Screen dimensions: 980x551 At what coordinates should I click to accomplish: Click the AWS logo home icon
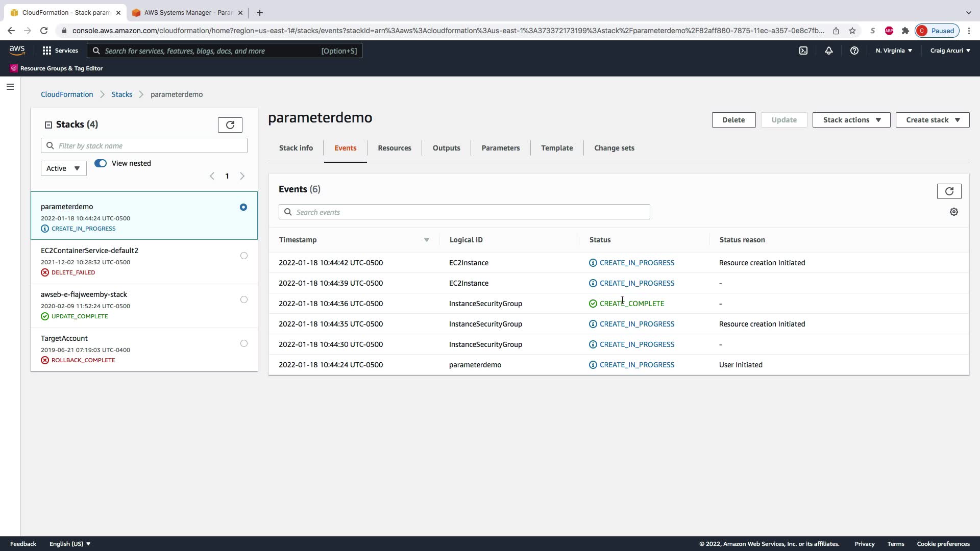(17, 50)
